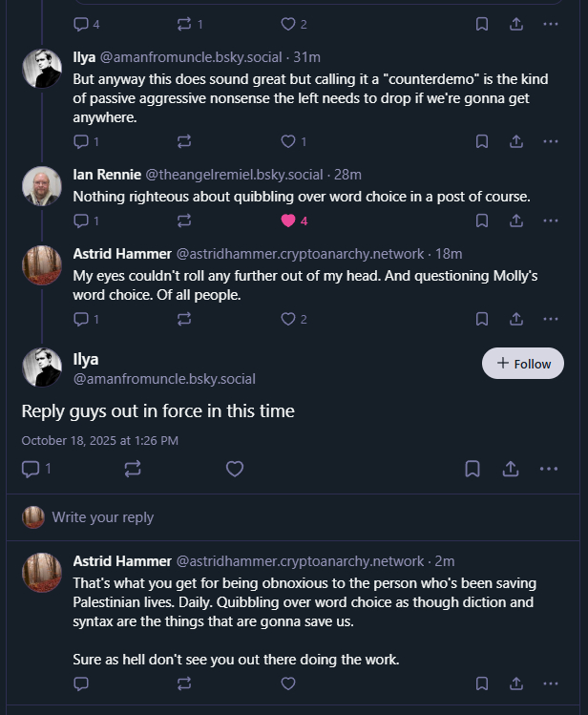Open Ian Rennie's avatar thumbnail
Screen dimensions: 588x715
(x=42, y=186)
